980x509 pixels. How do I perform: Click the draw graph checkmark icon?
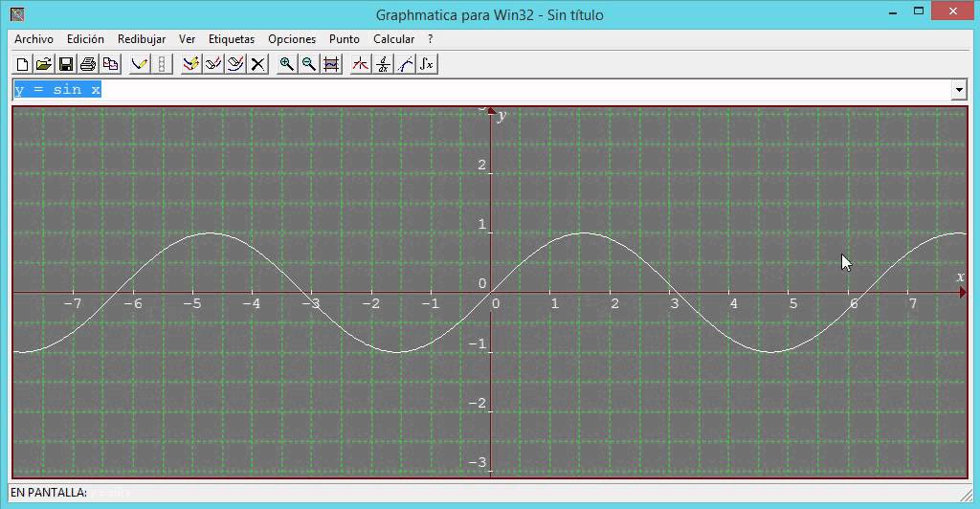(x=140, y=64)
